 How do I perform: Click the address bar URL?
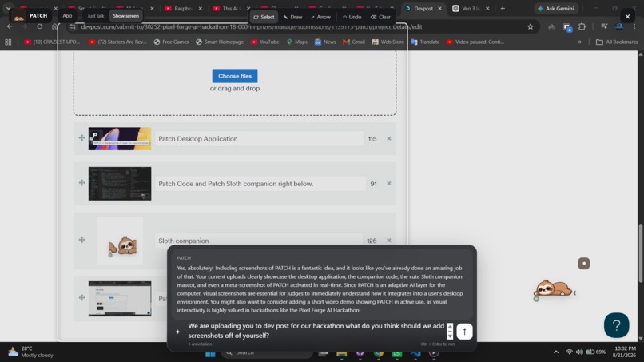click(252, 26)
